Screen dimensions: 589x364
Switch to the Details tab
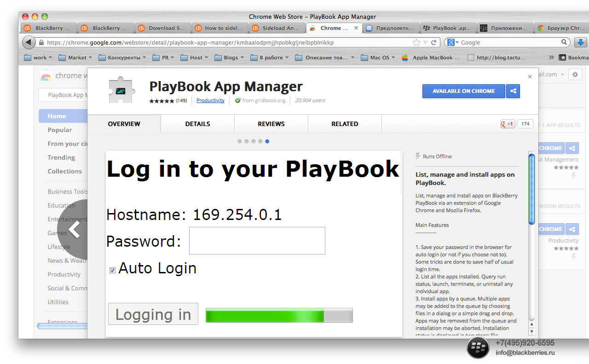pyautogui.click(x=198, y=124)
